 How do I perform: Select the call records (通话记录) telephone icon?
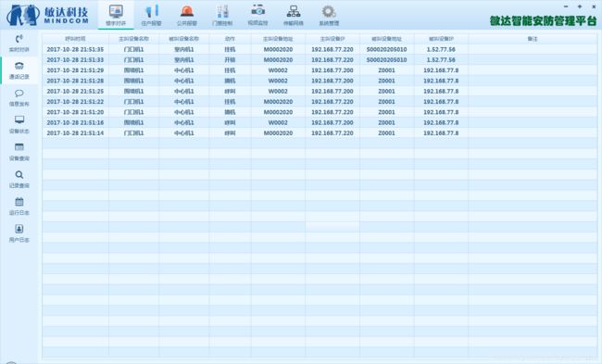tap(19, 66)
